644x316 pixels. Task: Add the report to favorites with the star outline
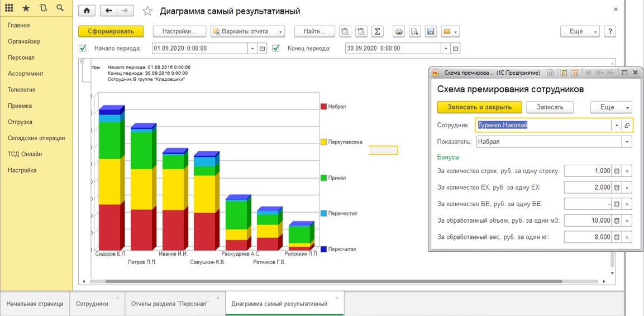point(147,11)
